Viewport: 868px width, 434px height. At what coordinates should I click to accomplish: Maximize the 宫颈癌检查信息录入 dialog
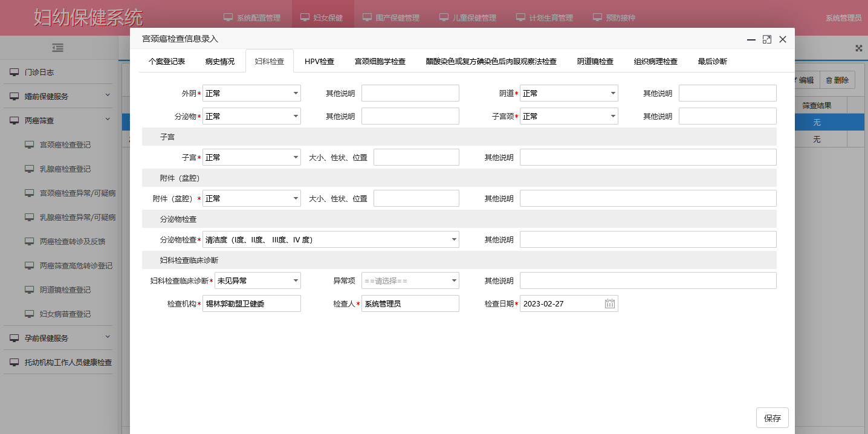click(766, 39)
